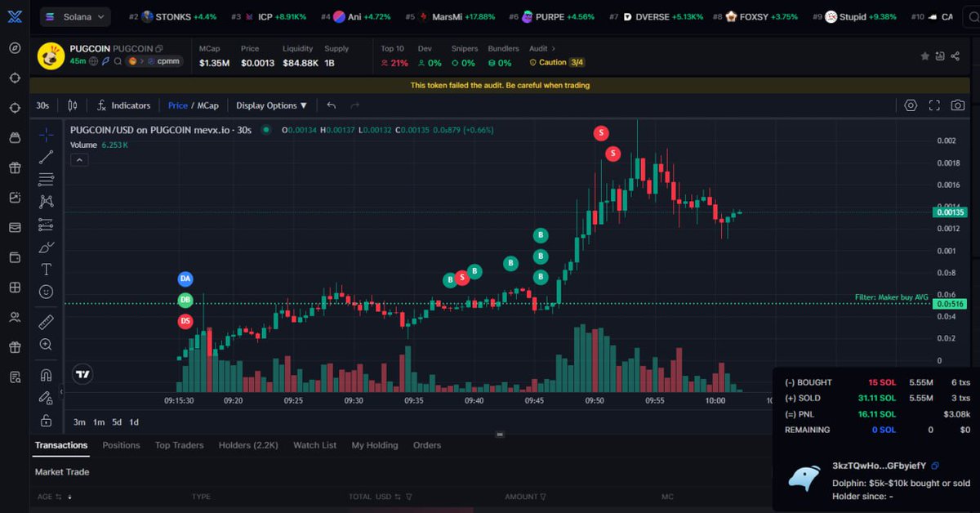Open the wallet sidebar icon
The height and width of the screenshot is (513, 980).
point(15,257)
